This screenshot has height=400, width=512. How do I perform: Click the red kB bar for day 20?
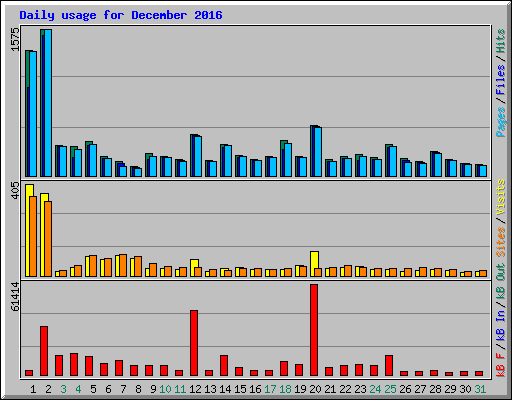click(314, 330)
